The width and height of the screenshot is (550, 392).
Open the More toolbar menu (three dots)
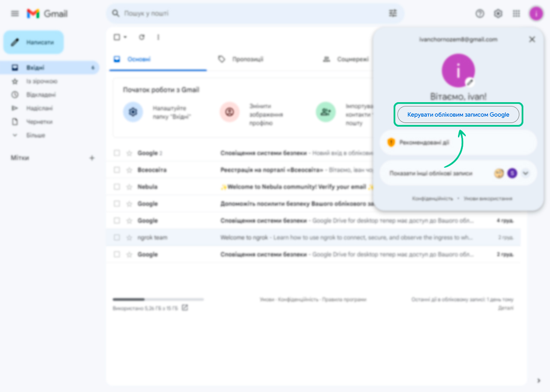point(158,37)
